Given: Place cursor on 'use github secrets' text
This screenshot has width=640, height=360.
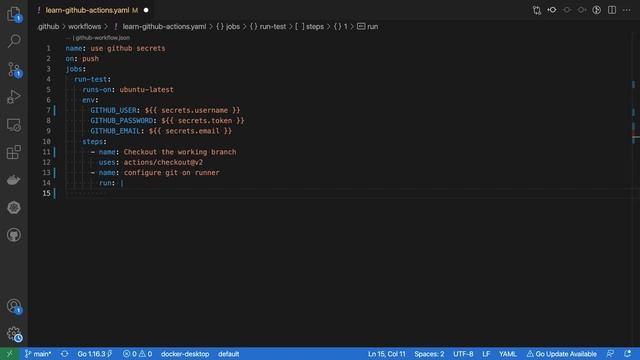Looking at the screenshot, I should [x=128, y=48].
